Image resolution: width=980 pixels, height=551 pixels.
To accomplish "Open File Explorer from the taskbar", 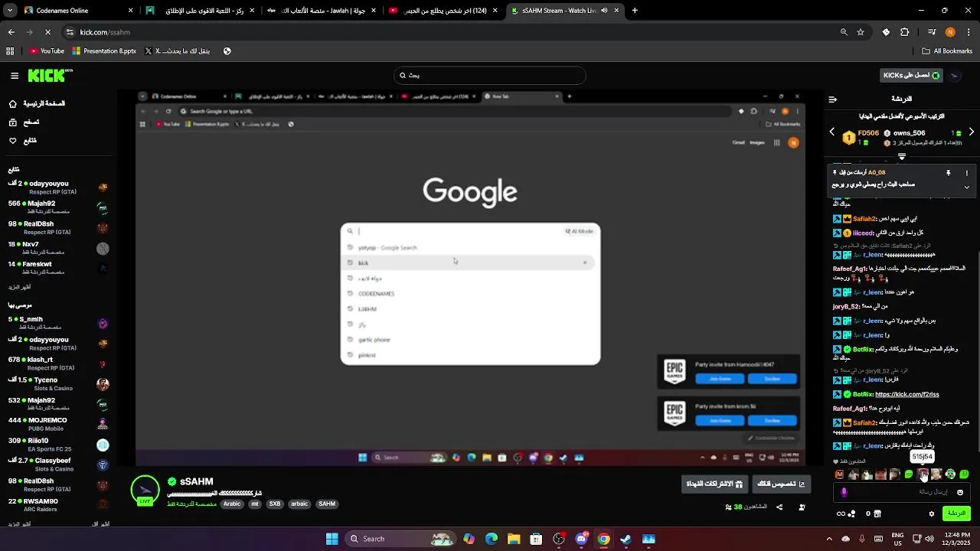I will [514, 539].
